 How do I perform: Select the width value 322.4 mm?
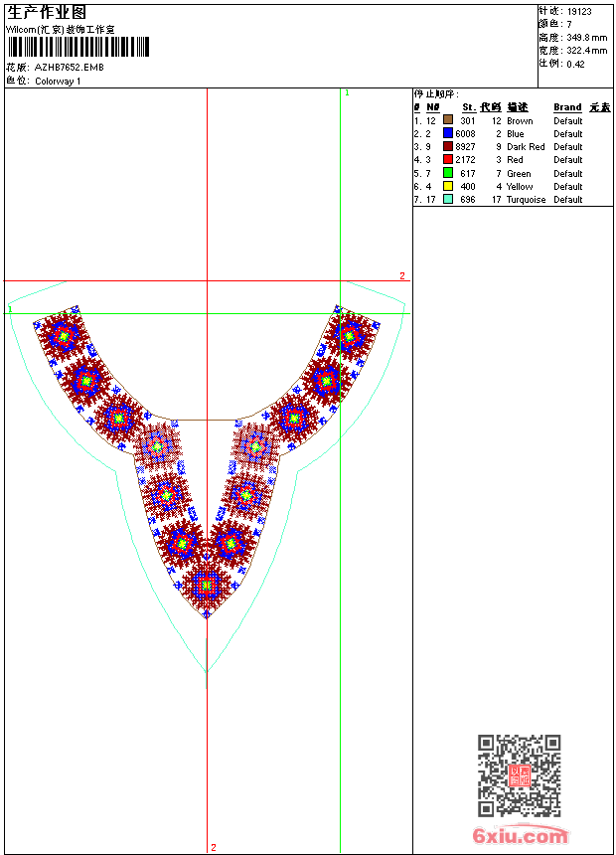click(x=586, y=50)
